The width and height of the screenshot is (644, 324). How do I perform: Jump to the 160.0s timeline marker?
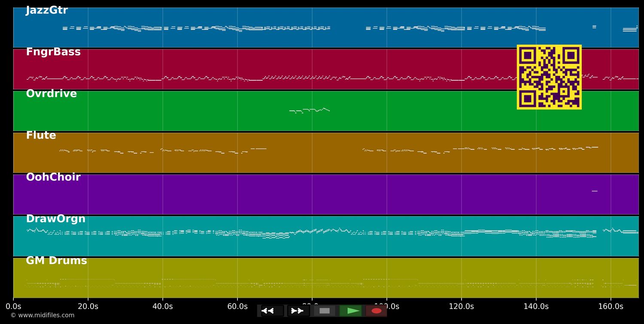pyautogui.click(x=611, y=306)
